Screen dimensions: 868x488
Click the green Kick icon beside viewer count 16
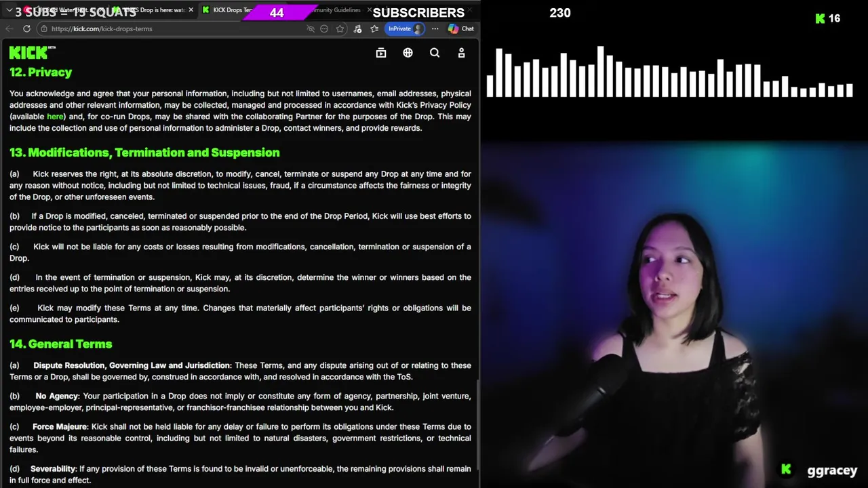[x=820, y=19]
